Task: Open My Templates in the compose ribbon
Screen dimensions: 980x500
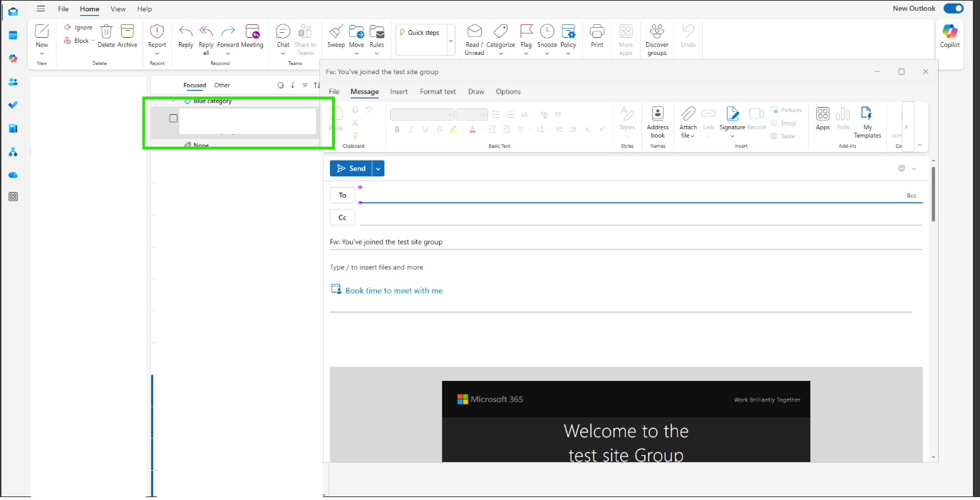Action: pos(867,122)
